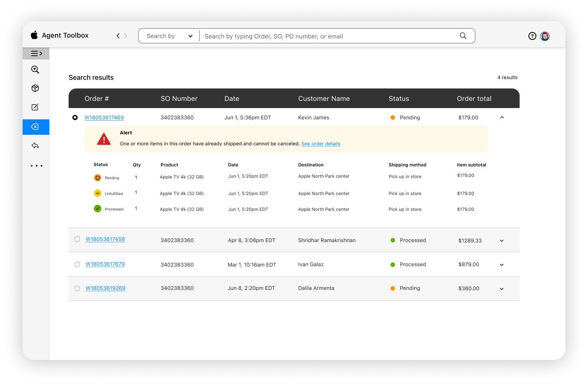Open the user avatar profile
Screen dimensions: 588x384
(545, 36)
